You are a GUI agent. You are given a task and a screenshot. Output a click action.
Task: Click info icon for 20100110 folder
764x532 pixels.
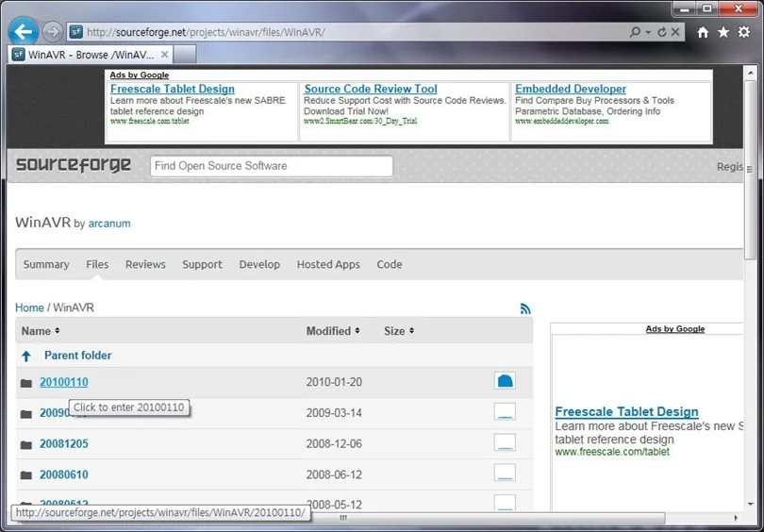(505, 381)
